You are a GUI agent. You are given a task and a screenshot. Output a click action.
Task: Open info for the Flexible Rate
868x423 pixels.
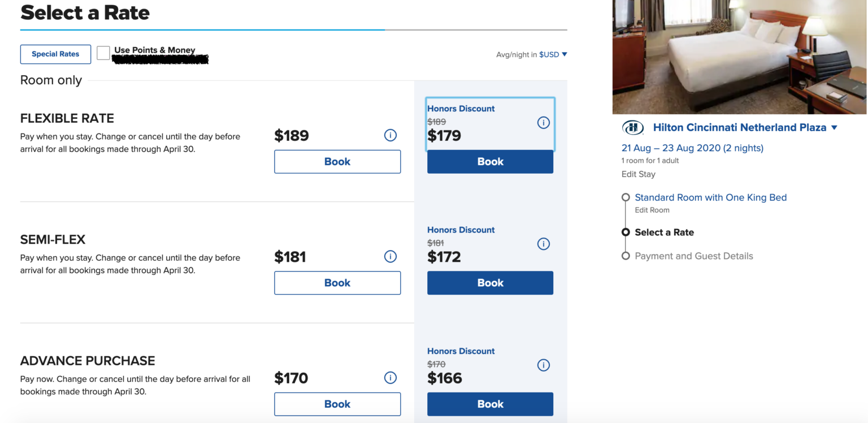coord(390,135)
